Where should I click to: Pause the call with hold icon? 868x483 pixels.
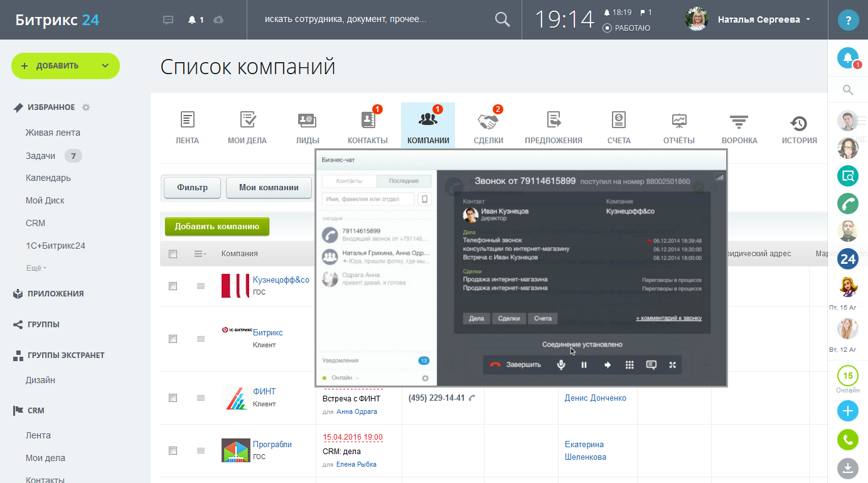pos(584,365)
